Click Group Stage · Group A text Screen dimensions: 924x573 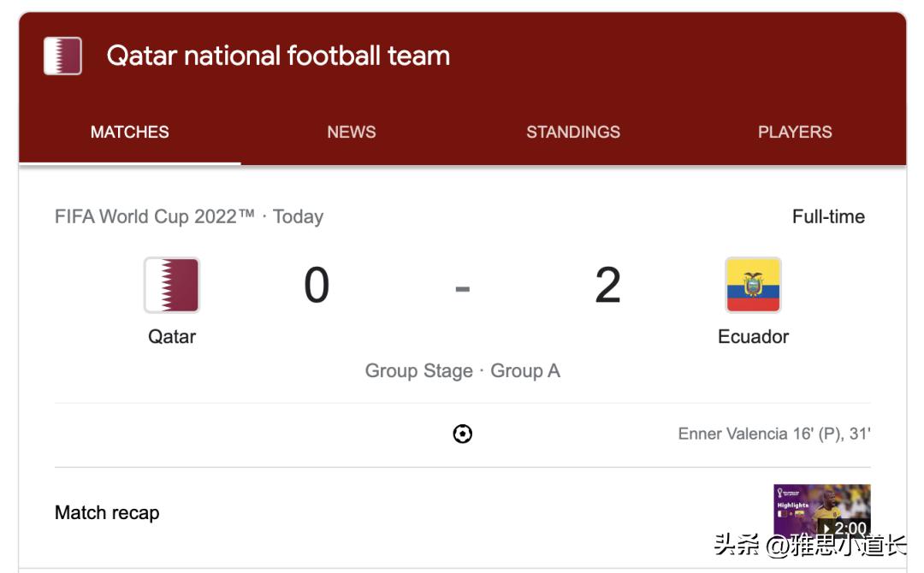pos(462,371)
